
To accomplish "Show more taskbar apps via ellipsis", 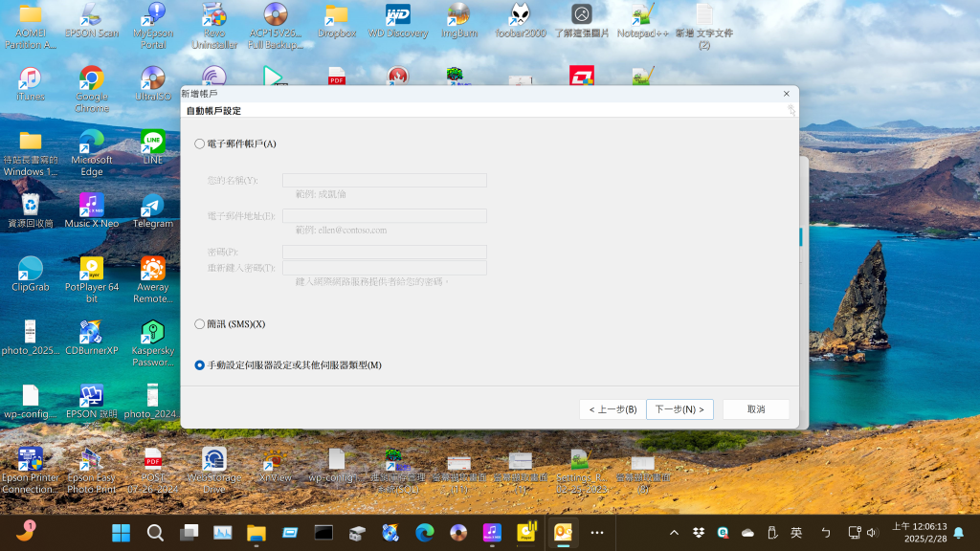I will [597, 532].
